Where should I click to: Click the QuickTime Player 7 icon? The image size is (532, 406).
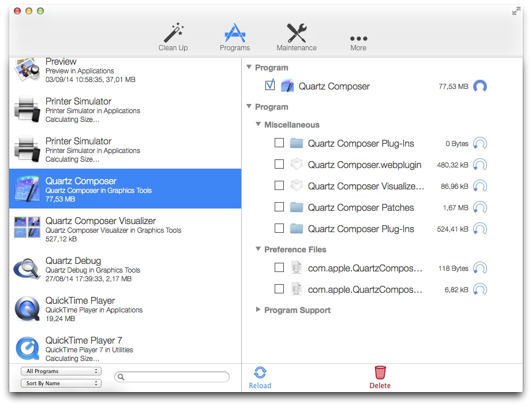27,348
